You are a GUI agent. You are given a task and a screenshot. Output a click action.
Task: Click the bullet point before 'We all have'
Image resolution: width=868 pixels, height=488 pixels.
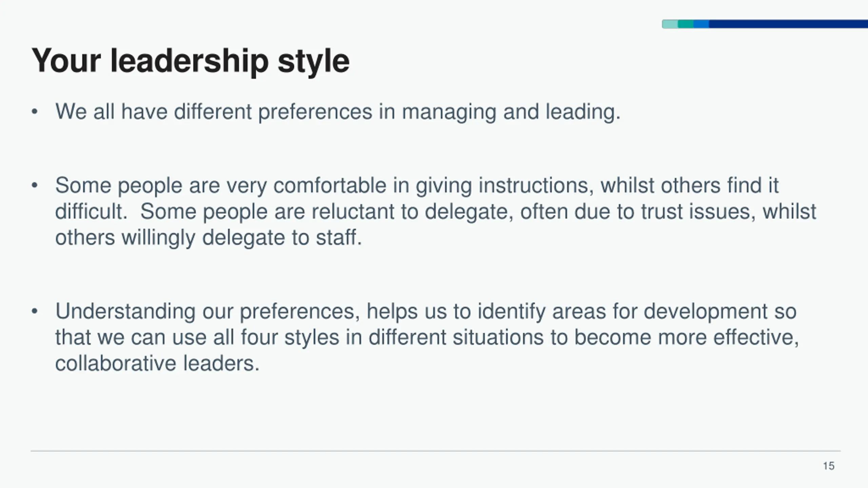[34, 112]
